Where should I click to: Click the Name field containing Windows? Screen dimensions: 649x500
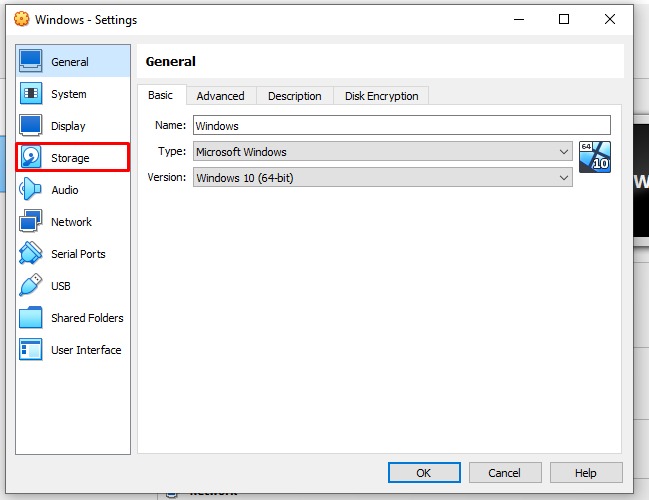tap(401, 125)
